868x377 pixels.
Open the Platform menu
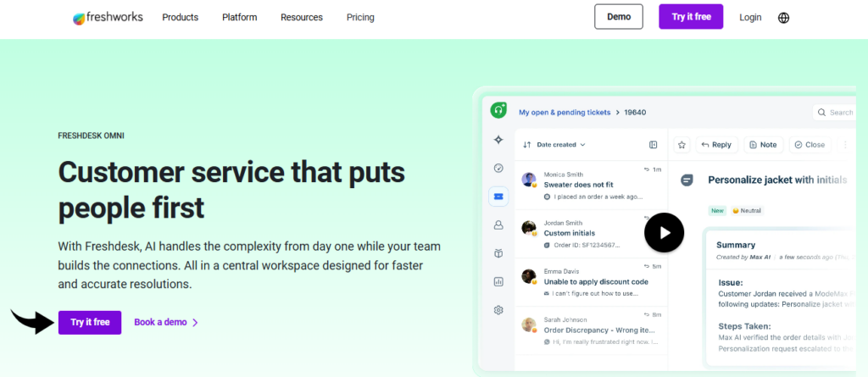tap(240, 18)
